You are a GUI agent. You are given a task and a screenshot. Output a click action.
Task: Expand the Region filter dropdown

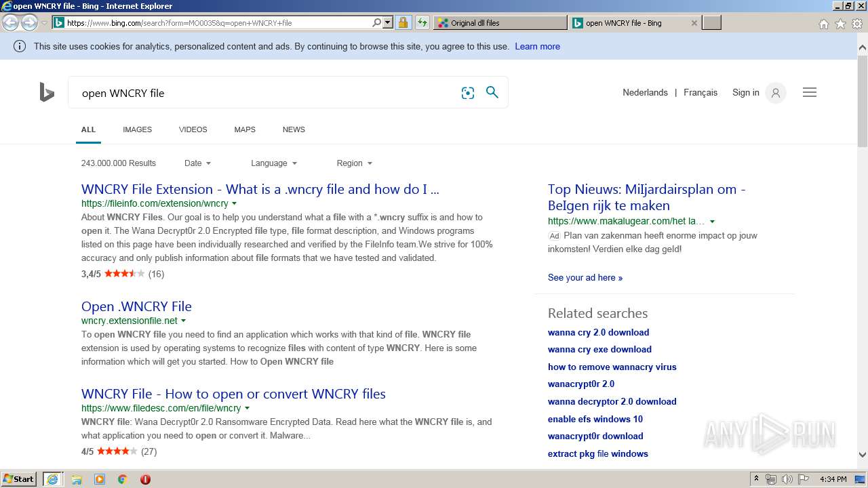click(x=354, y=163)
